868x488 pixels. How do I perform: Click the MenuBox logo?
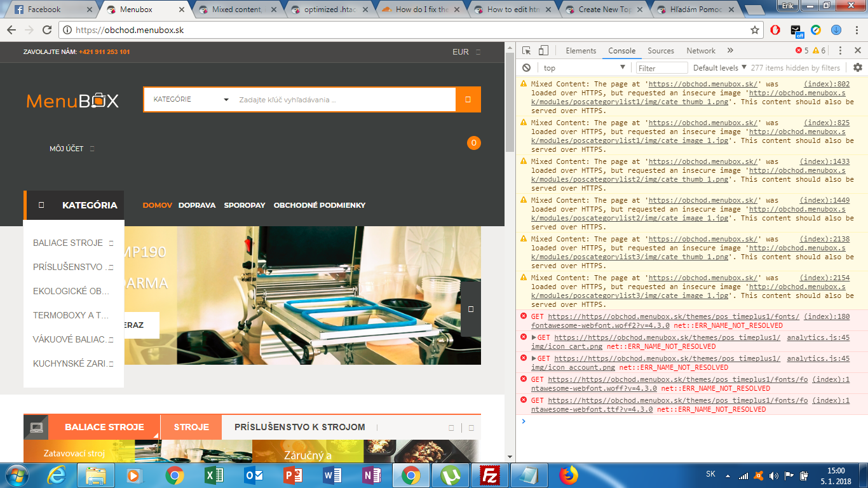tap(72, 100)
